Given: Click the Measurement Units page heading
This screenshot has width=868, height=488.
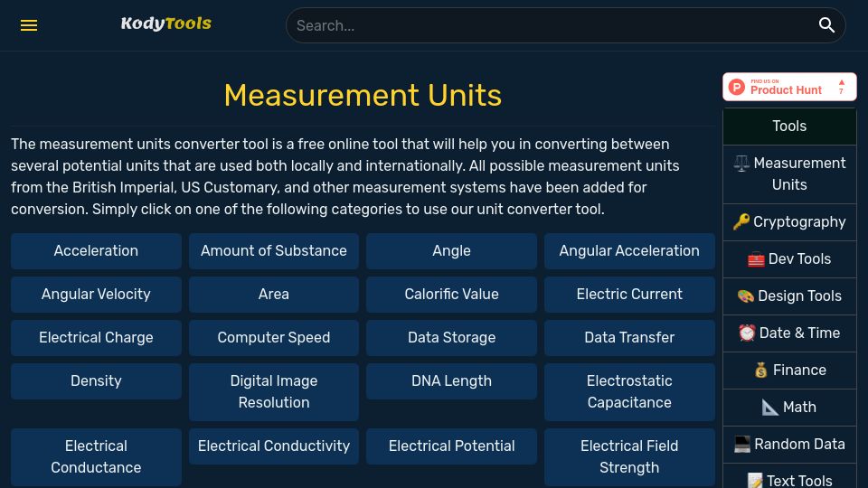Looking at the screenshot, I should [363, 95].
